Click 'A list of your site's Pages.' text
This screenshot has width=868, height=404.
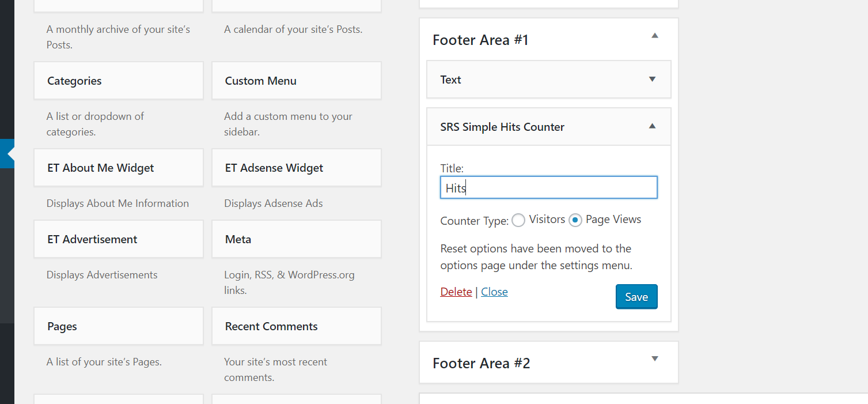point(104,362)
